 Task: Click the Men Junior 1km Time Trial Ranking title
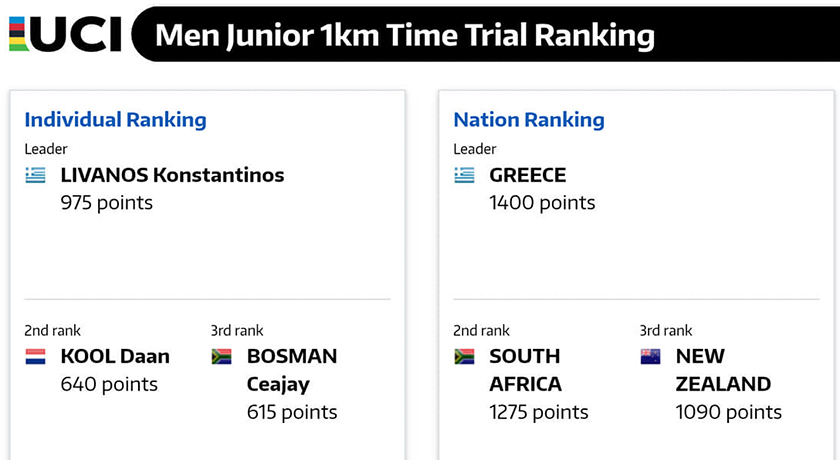[405, 35]
